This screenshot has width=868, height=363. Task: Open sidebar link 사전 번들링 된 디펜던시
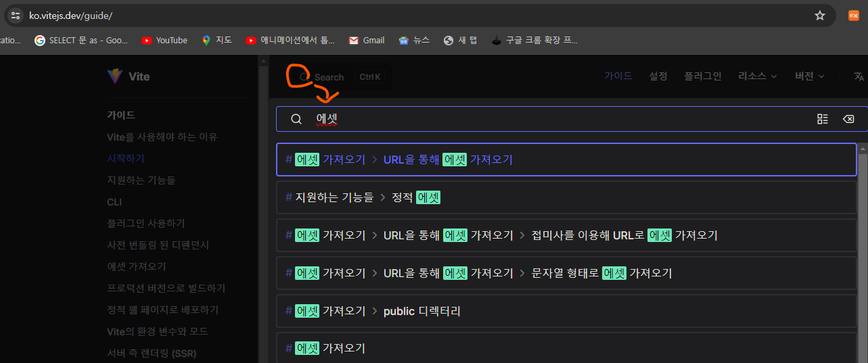point(158,245)
